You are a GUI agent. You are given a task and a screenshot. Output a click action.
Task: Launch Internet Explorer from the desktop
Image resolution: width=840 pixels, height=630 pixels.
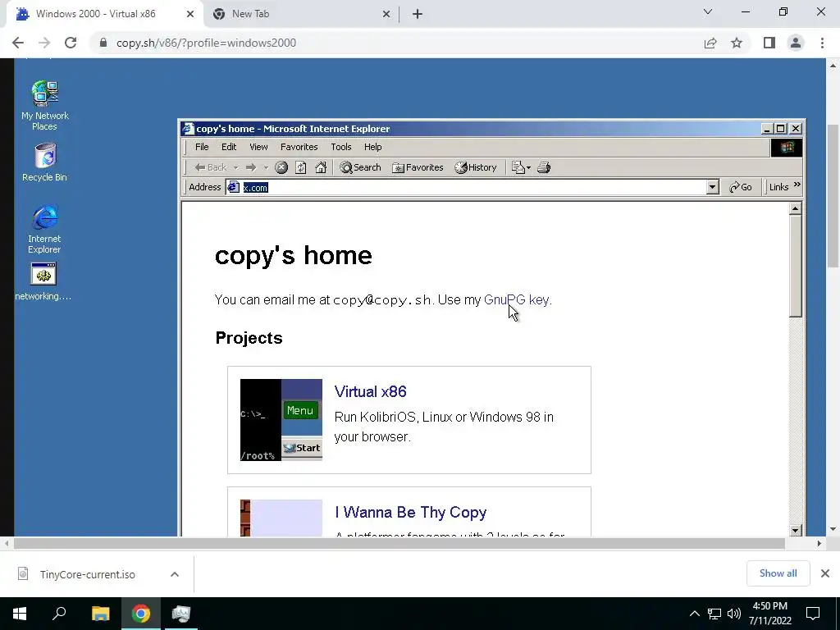tap(45, 229)
